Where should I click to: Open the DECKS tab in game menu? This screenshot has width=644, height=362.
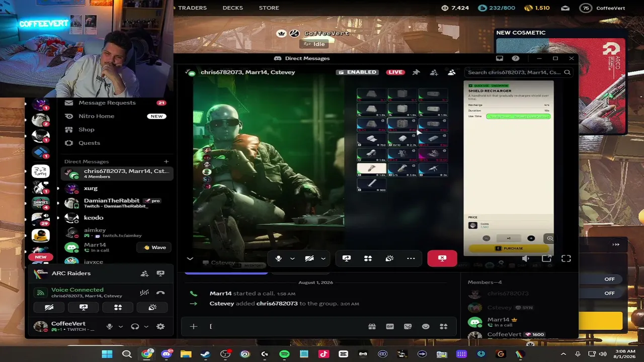click(x=232, y=8)
